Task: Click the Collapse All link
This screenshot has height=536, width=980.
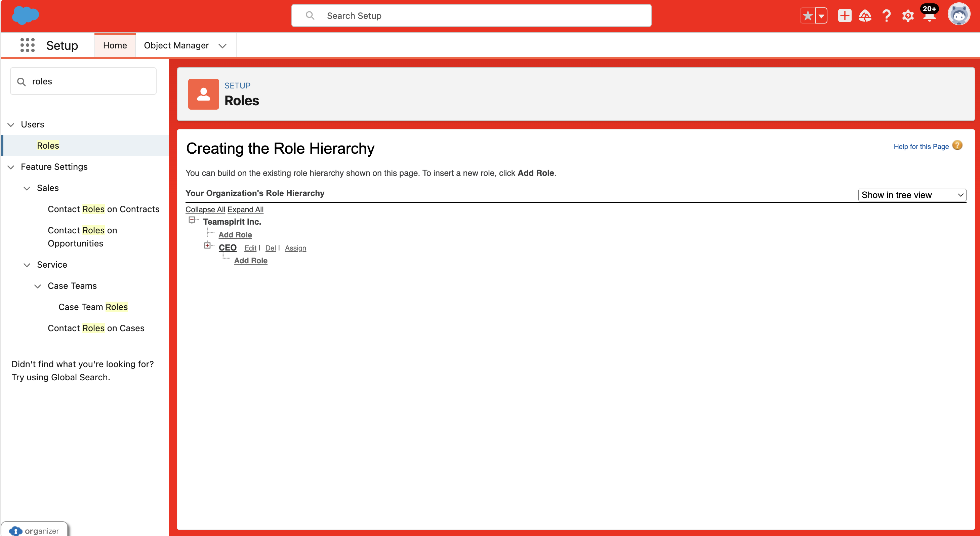Action: coord(205,209)
